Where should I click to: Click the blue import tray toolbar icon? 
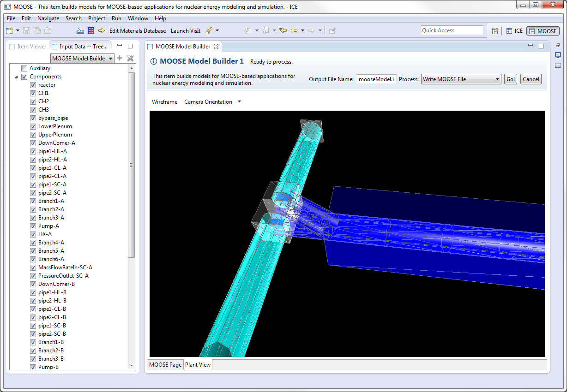point(80,31)
